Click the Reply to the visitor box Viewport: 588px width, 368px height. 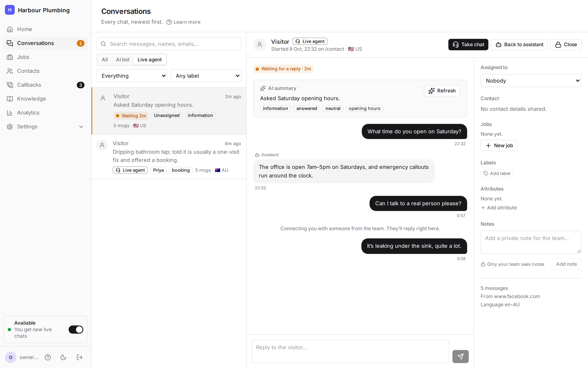[350, 351]
